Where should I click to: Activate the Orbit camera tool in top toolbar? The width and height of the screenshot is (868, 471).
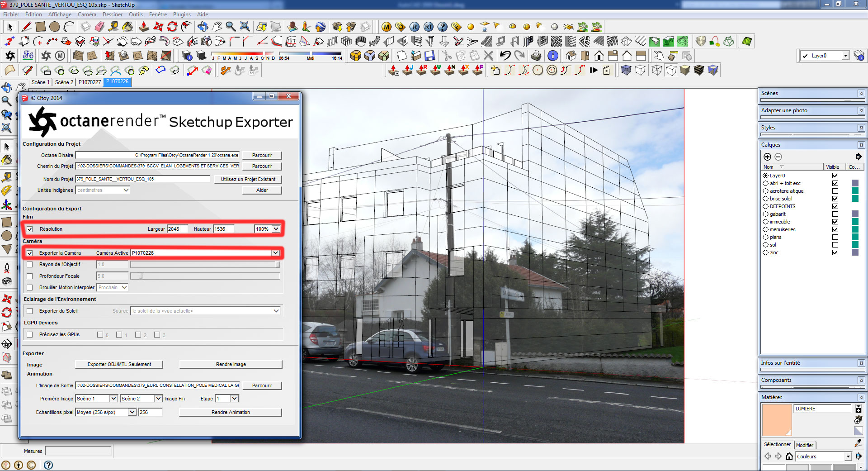coord(203,27)
